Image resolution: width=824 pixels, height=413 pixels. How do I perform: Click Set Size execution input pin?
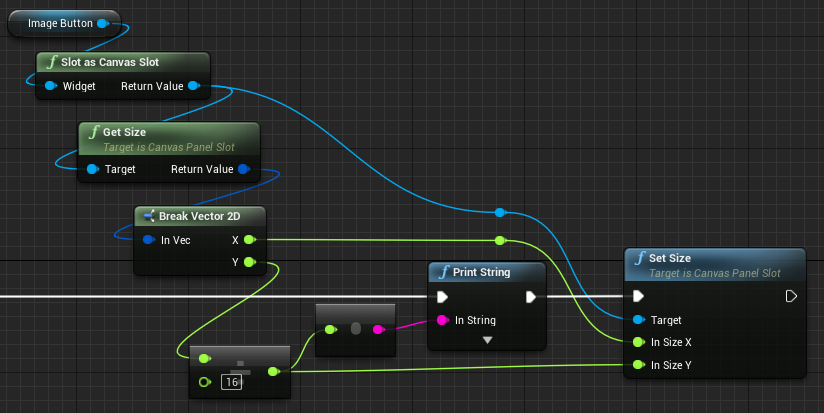pyautogui.click(x=638, y=296)
